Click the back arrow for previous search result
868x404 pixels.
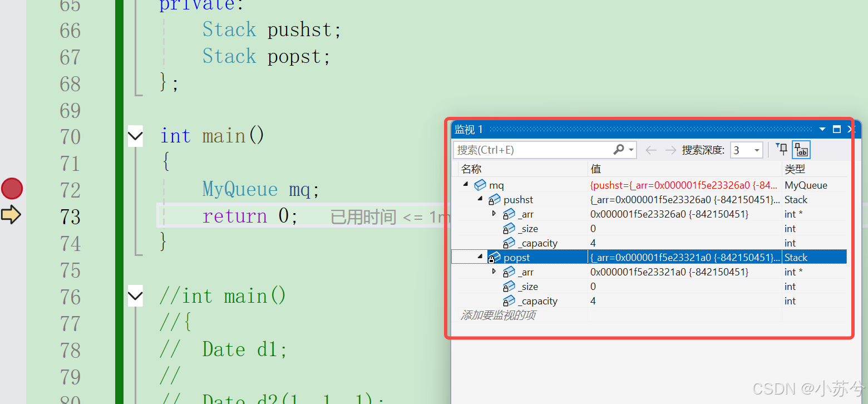pyautogui.click(x=650, y=150)
